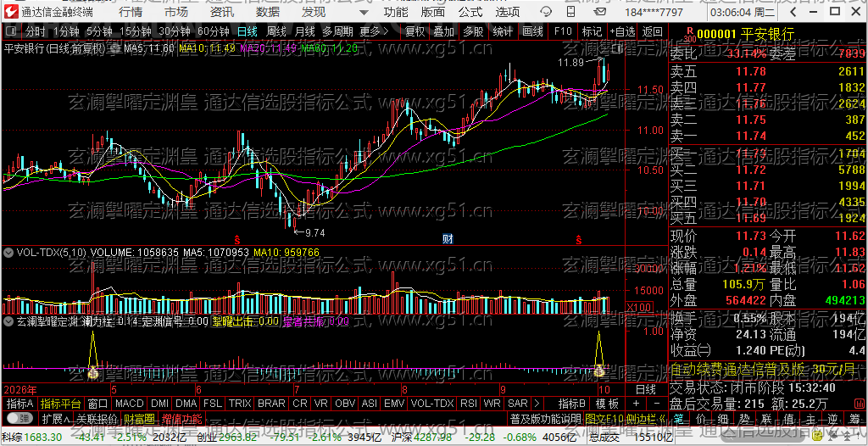Open 增值功能 link
Image resolution: width=868 pixels, height=446 pixels.
coord(182,419)
